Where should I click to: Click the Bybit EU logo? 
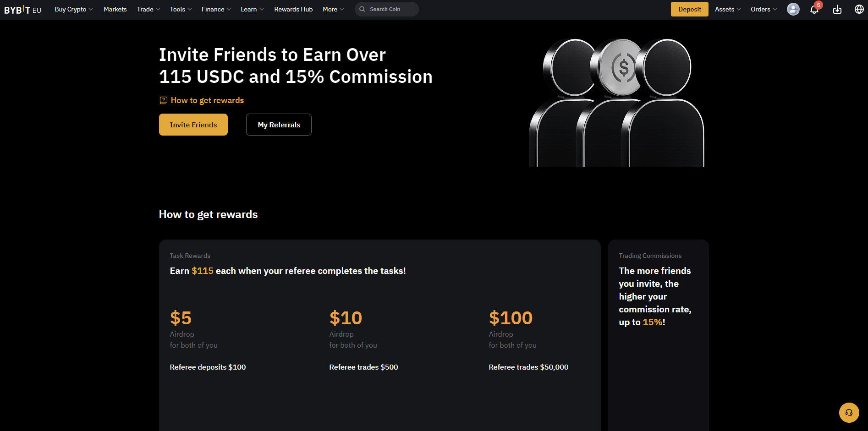point(22,10)
